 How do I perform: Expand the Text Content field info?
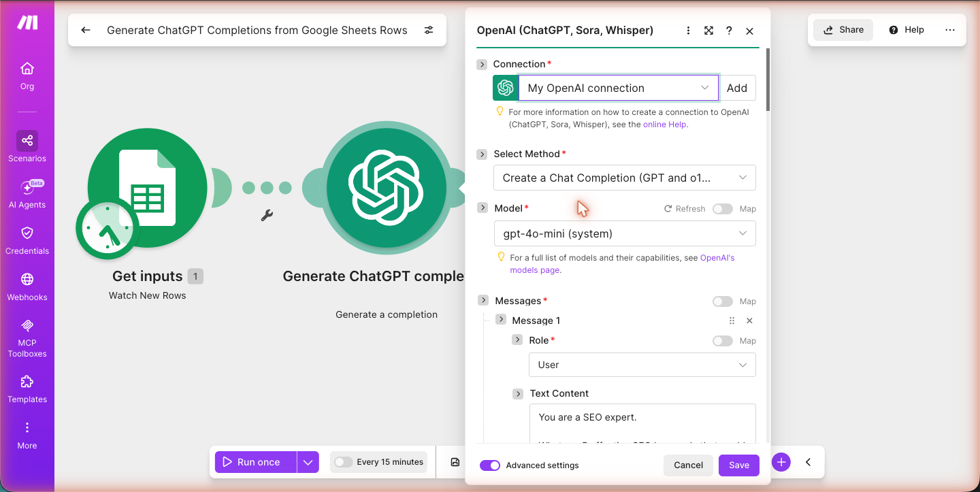click(x=518, y=393)
